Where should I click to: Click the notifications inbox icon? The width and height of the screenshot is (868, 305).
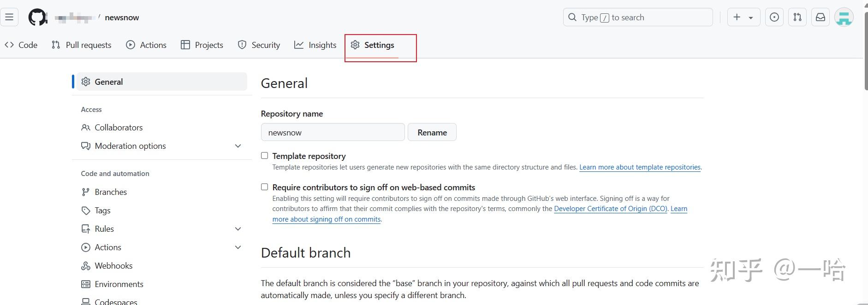(820, 17)
